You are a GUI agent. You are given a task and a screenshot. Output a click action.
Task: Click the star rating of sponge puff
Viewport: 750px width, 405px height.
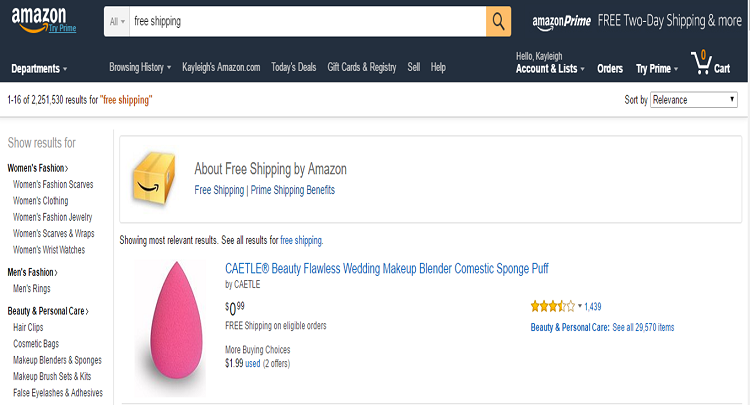tap(552, 306)
